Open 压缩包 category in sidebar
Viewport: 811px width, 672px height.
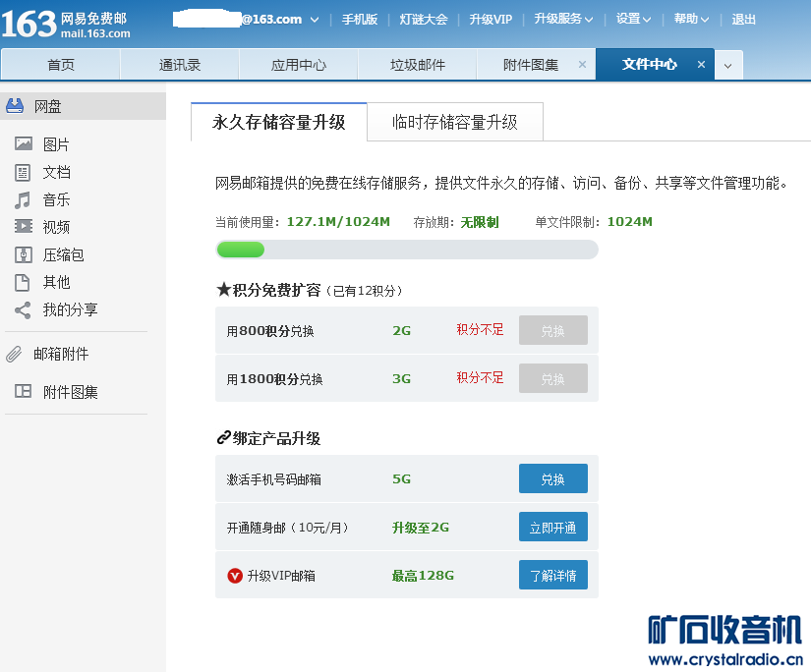click(63, 254)
